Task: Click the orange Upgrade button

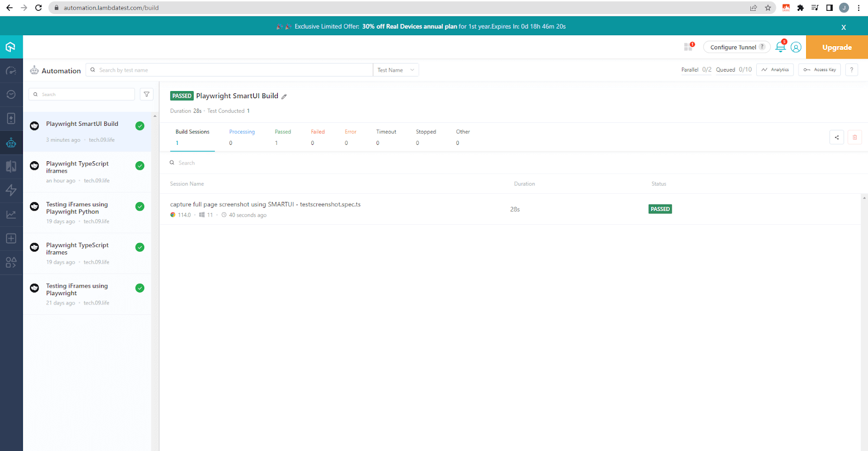Action: coord(837,47)
